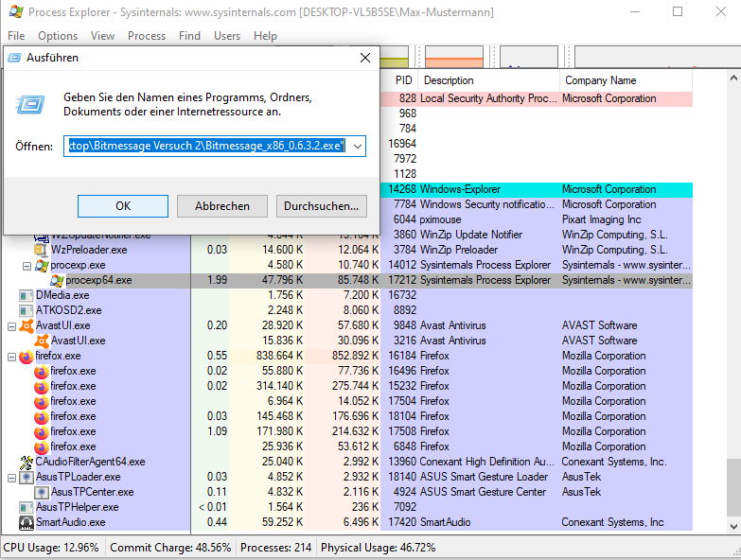Close the Ausführen dialog
This screenshot has width=741, height=560.
point(365,58)
